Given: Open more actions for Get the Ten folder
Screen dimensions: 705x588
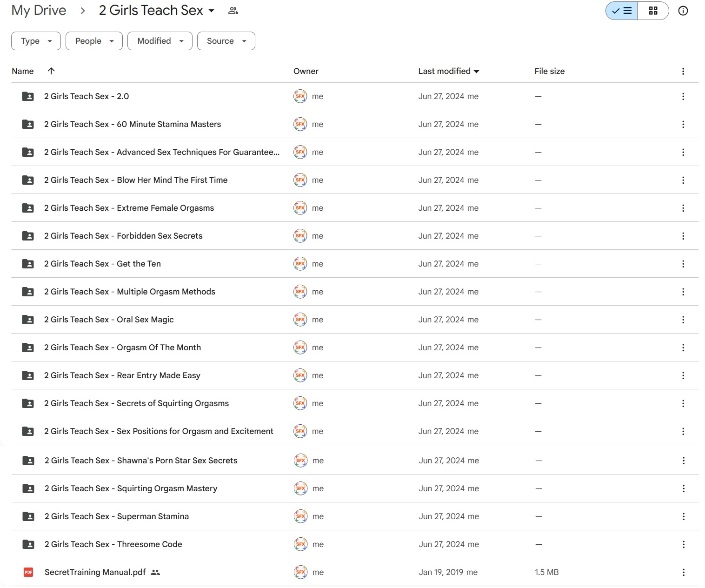Looking at the screenshot, I should (x=683, y=264).
